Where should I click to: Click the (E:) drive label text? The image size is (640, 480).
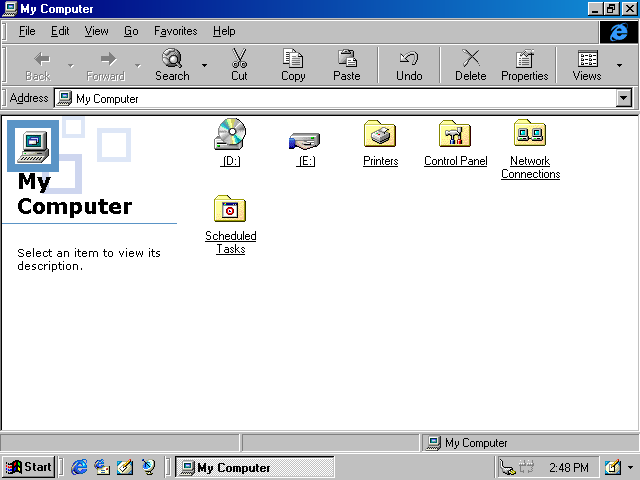305,161
